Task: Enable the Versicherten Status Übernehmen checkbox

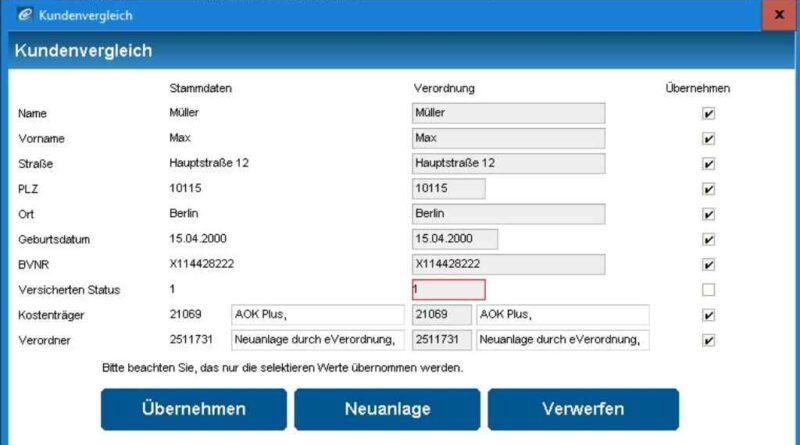Action: [708, 290]
